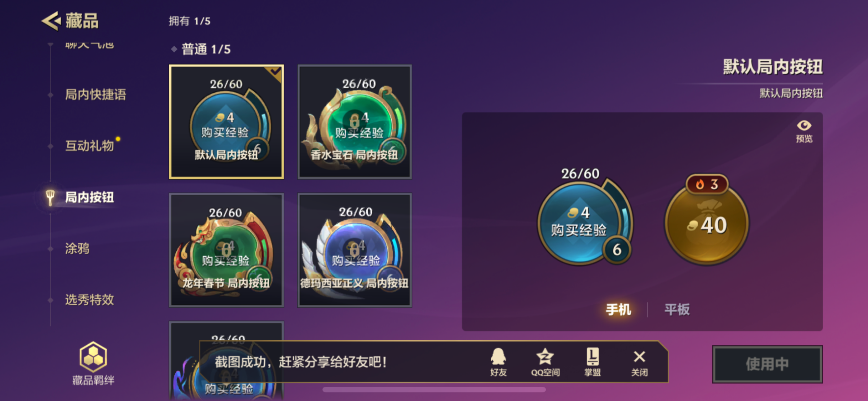This screenshot has height=401, width=868.
Task: Open the 藏品羁绊 hexagon icon
Action: [x=93, y=357]
